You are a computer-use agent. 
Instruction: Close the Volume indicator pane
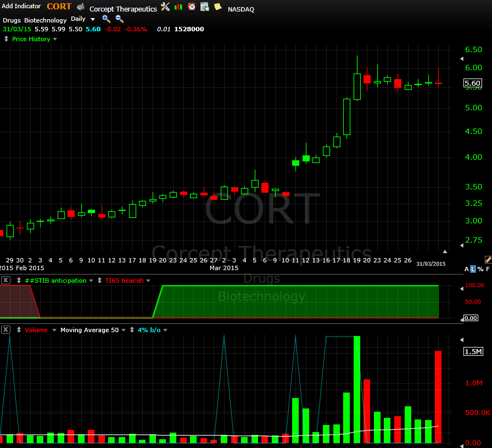coord(5,330)
